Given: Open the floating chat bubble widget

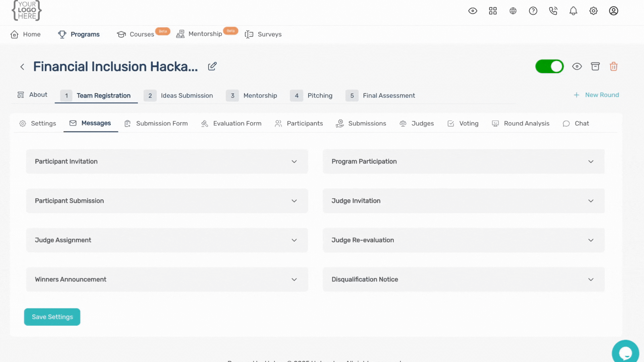Looking at the screenshot, I should pos(625,353).
